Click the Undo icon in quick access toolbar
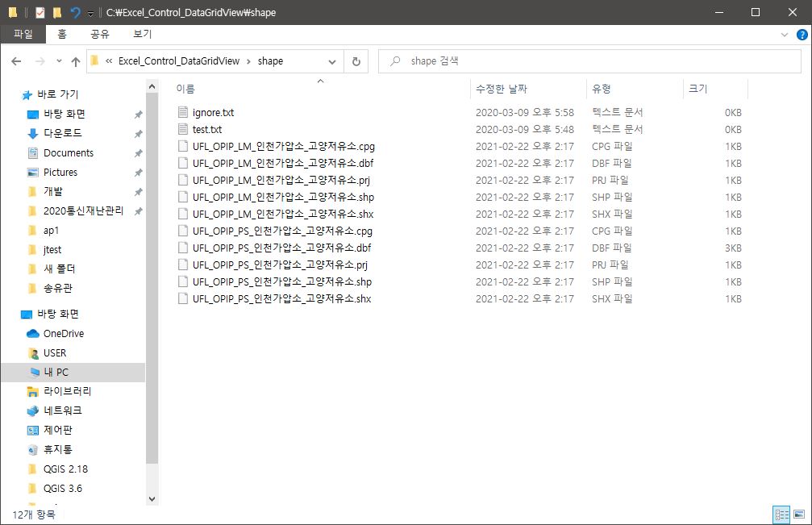Viewport: 812px width, 525px height. click(75, 12)
